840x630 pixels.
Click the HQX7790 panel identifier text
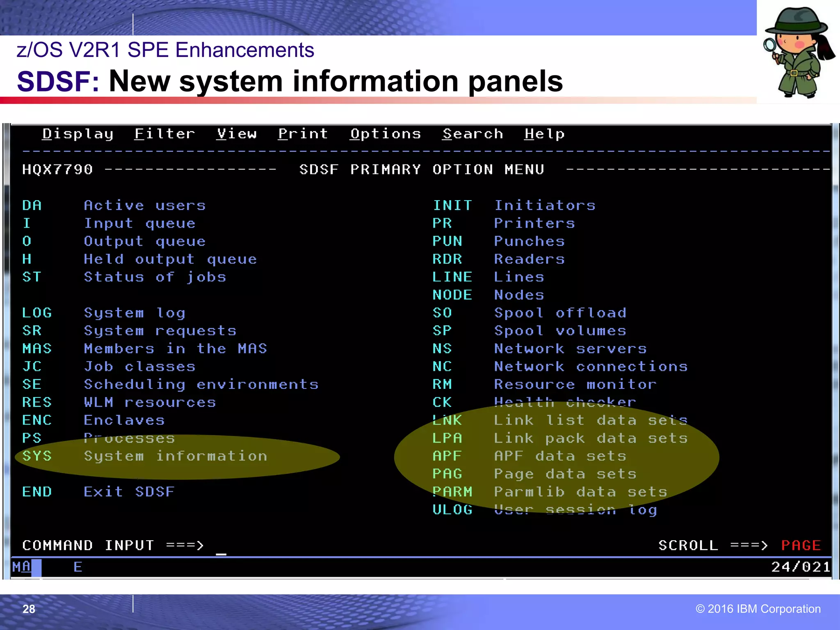tap(57, 169)
